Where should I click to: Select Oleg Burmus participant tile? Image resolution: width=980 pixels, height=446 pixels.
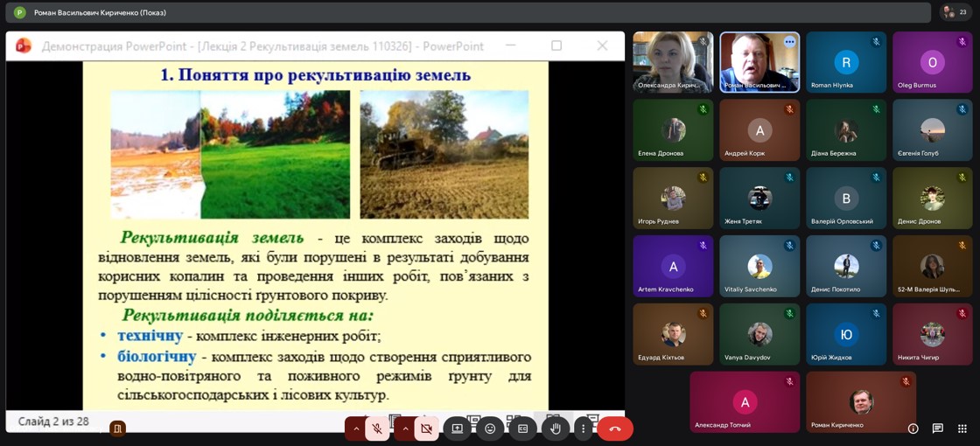click(933, 62)
